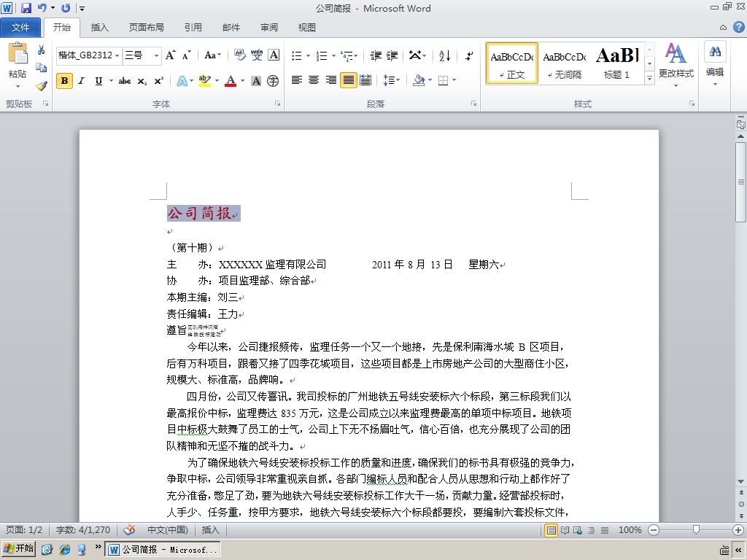
Task: Open the font size dropdown
Action: point(156,55)
